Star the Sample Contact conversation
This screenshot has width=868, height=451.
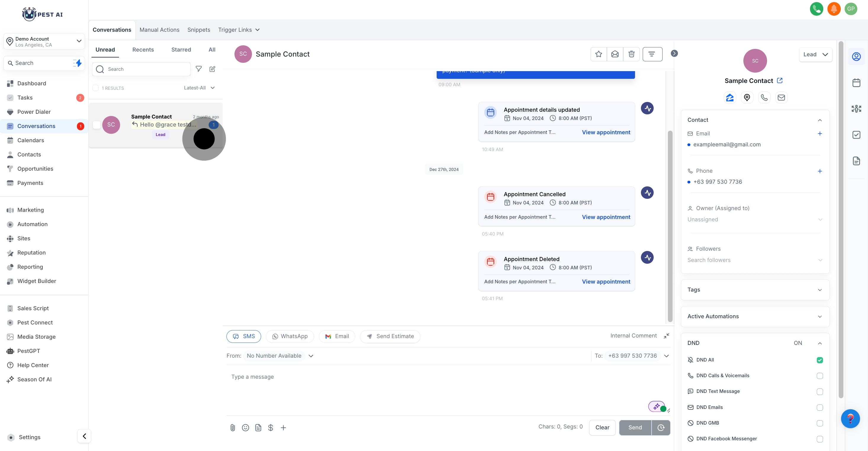click(598, 54)
